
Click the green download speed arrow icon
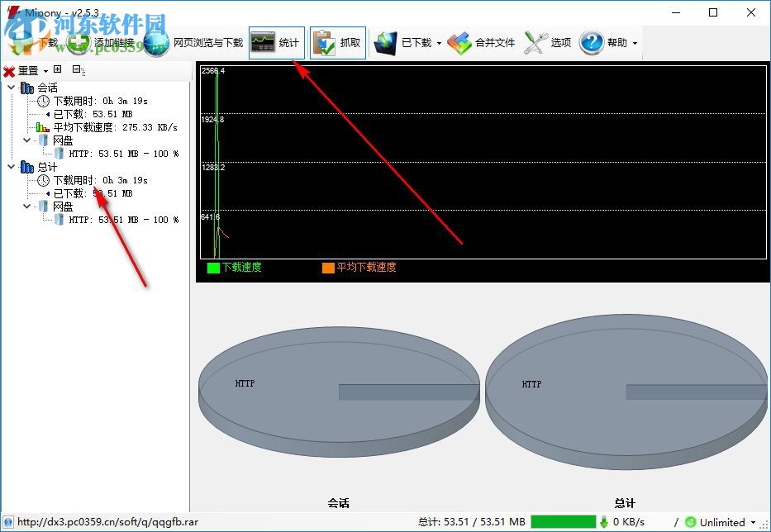pos(604,522)
